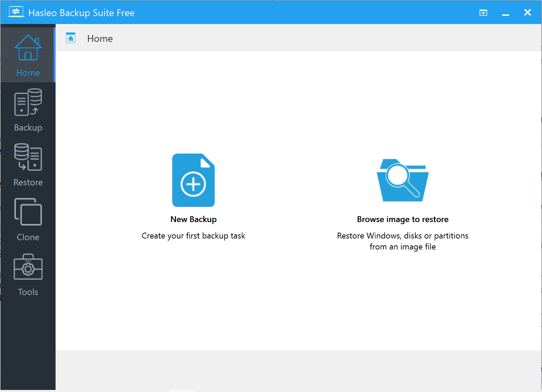Click the Hasleo Backup Suite Free title
Viewport: 542px width, 392px height.
tap(81, 13)
